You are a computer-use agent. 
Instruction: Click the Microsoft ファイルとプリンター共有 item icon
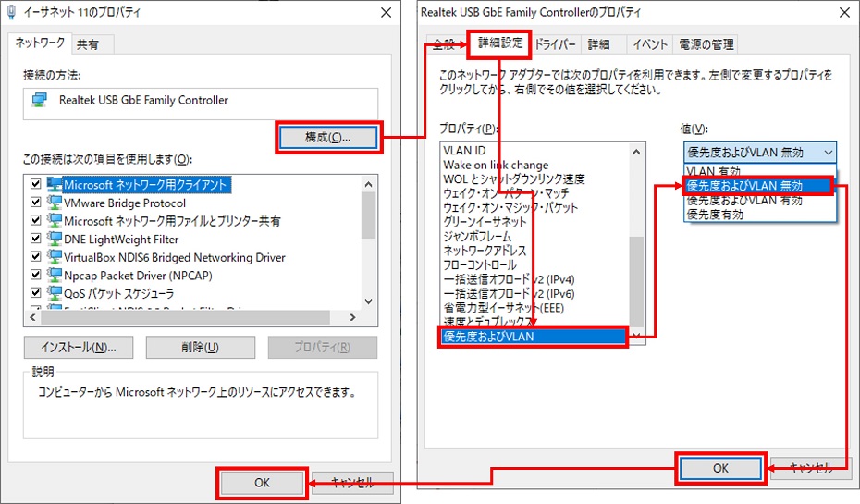point(54,221)
